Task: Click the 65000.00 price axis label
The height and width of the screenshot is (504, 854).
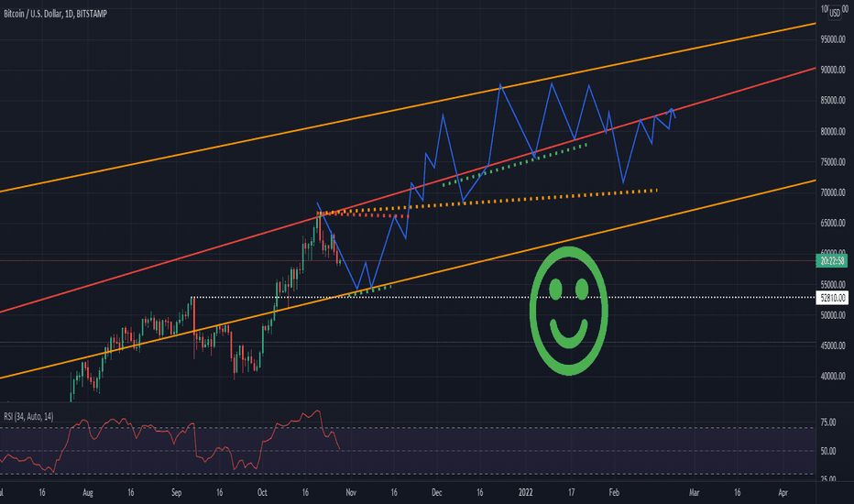Action: tap(833, 223)
